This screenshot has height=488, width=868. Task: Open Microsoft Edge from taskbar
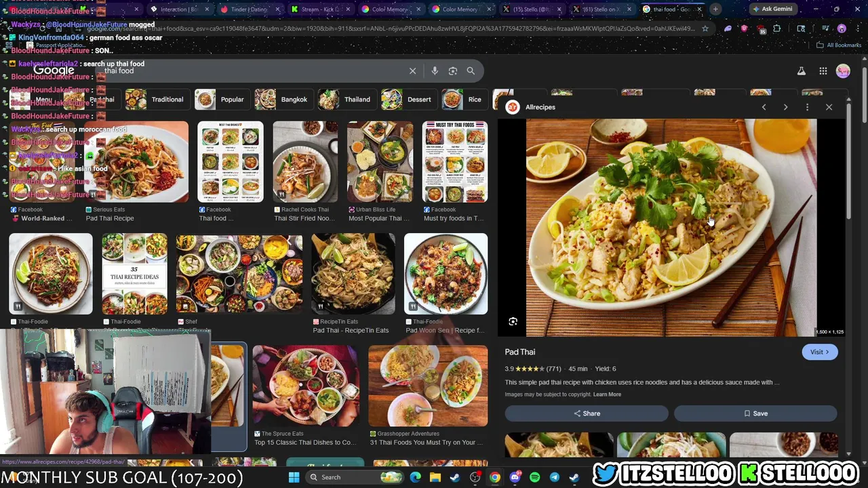(x=416, y=477)
